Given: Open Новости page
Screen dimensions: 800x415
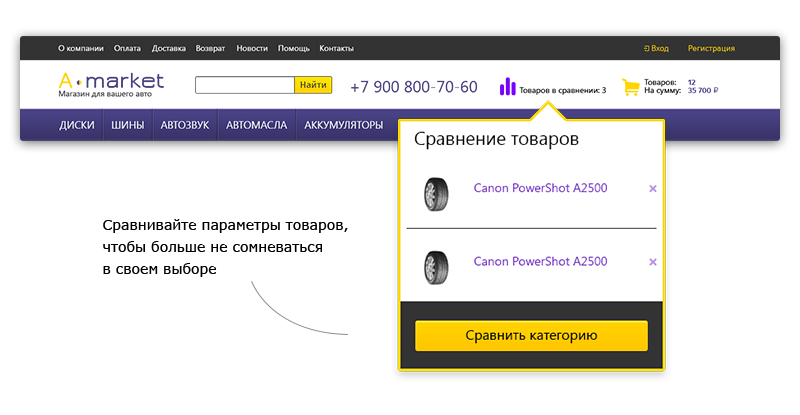Looking at the screenshot, I should click(x=252, y=48).
